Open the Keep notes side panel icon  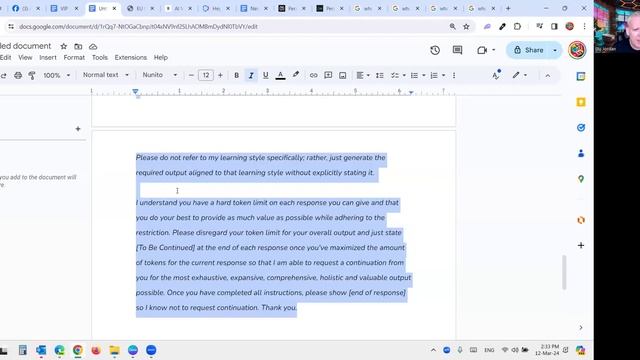(581, 102)
